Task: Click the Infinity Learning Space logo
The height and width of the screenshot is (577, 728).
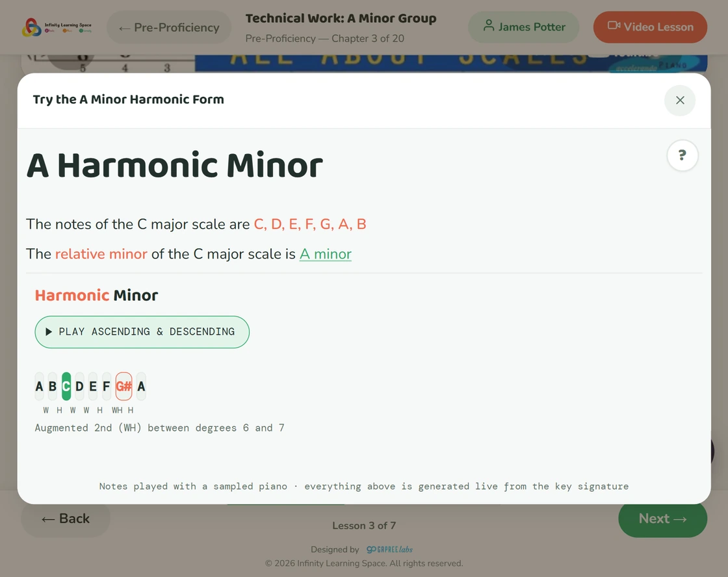Action: point(57,27)
